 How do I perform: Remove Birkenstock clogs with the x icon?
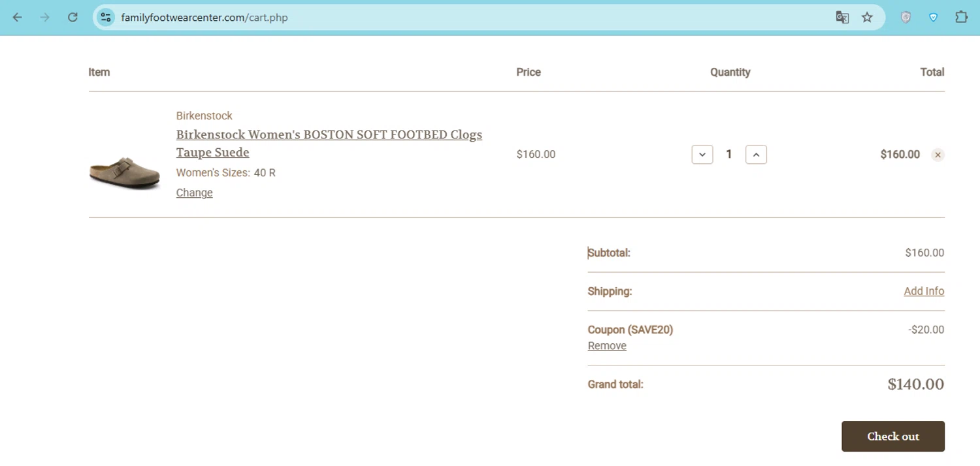pyautogui.click(x=938, y=155)
